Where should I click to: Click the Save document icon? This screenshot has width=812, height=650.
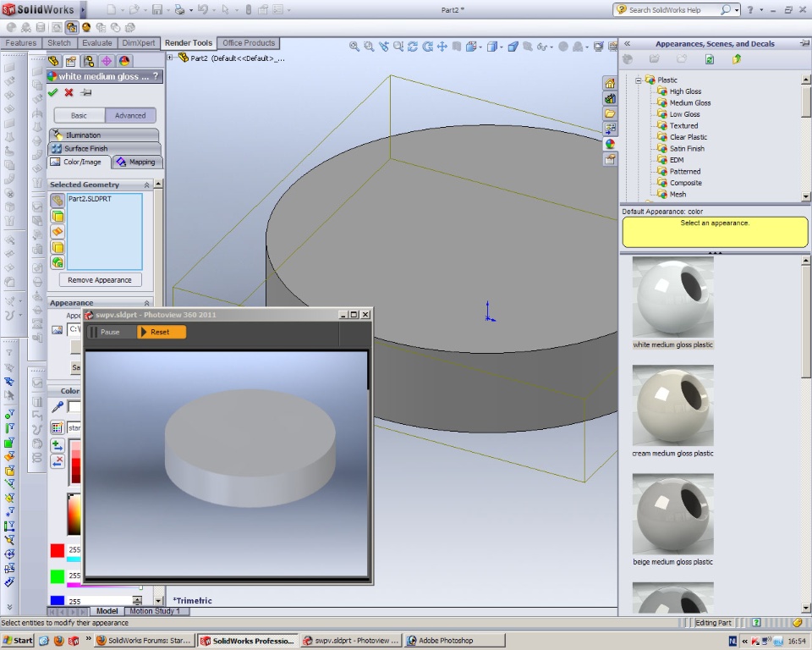coord(157,10)
